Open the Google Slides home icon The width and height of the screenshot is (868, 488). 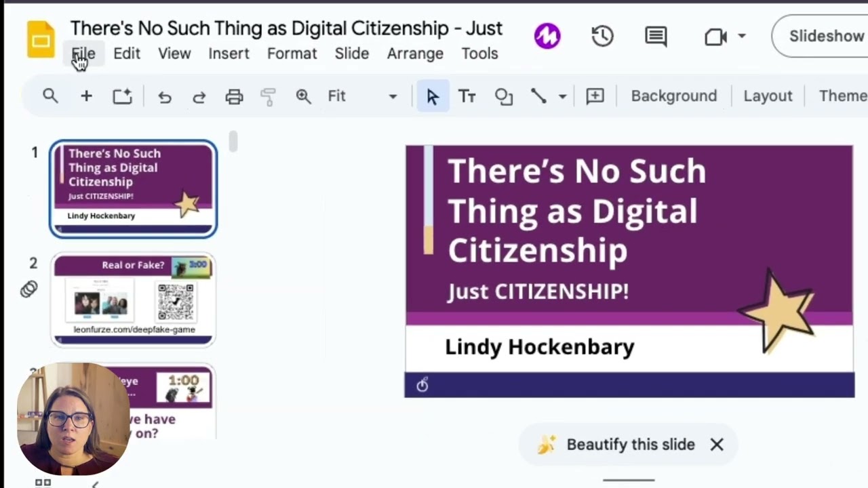(x=41, y=39)
